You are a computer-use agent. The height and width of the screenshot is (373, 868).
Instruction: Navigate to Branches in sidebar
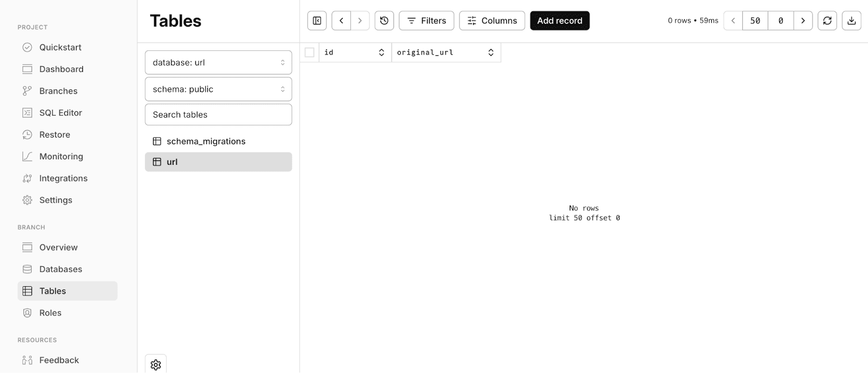pyautogui.click(x=58, y=91)
